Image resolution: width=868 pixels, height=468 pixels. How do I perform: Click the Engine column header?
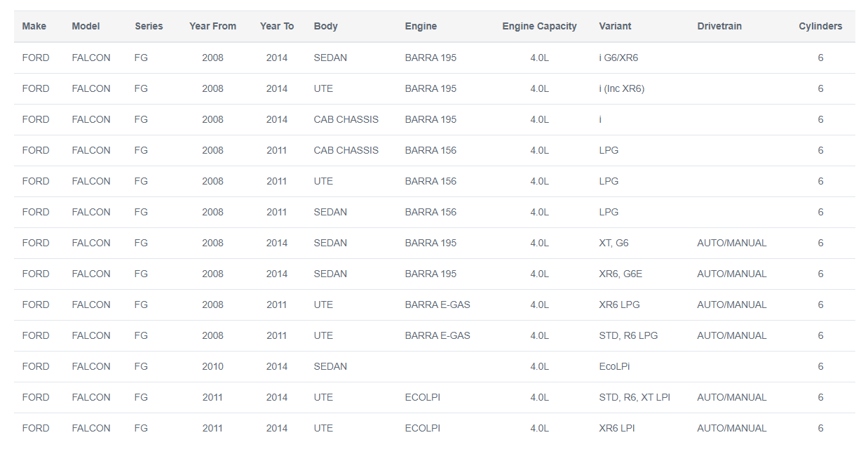pyautogui.click(x=421, y=26)
